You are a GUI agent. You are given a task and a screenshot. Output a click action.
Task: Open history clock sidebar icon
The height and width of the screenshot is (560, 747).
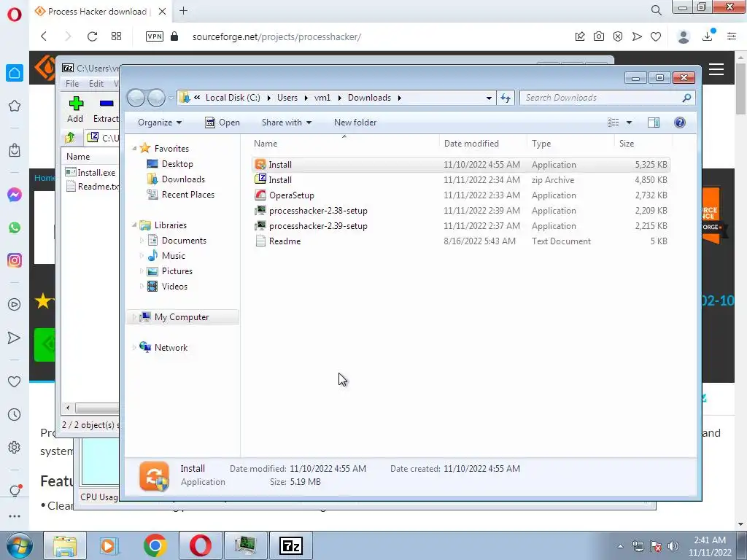point(15,415)
